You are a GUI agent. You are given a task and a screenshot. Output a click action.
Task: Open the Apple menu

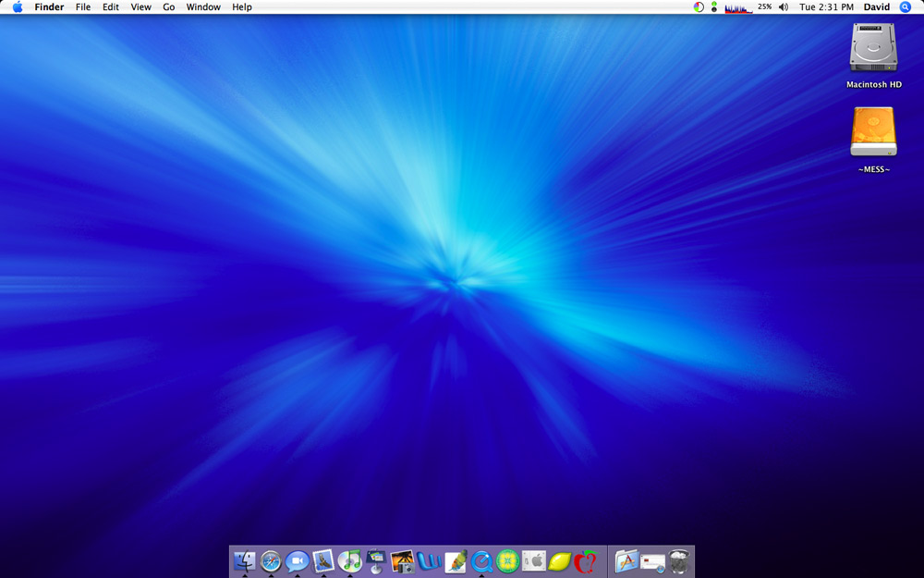[x=18, y=7]
